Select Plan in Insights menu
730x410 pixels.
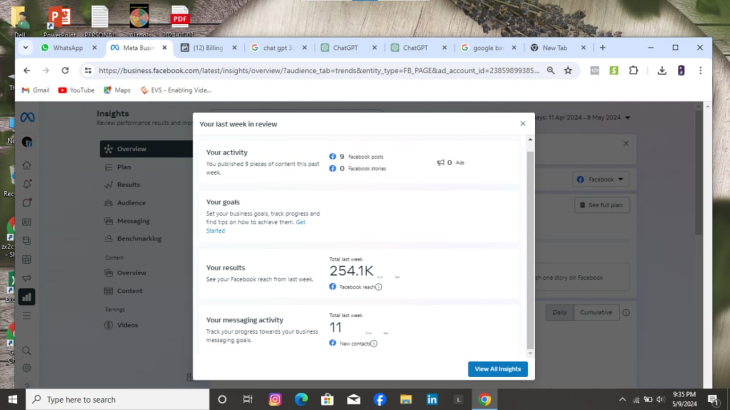pos(124,167)
